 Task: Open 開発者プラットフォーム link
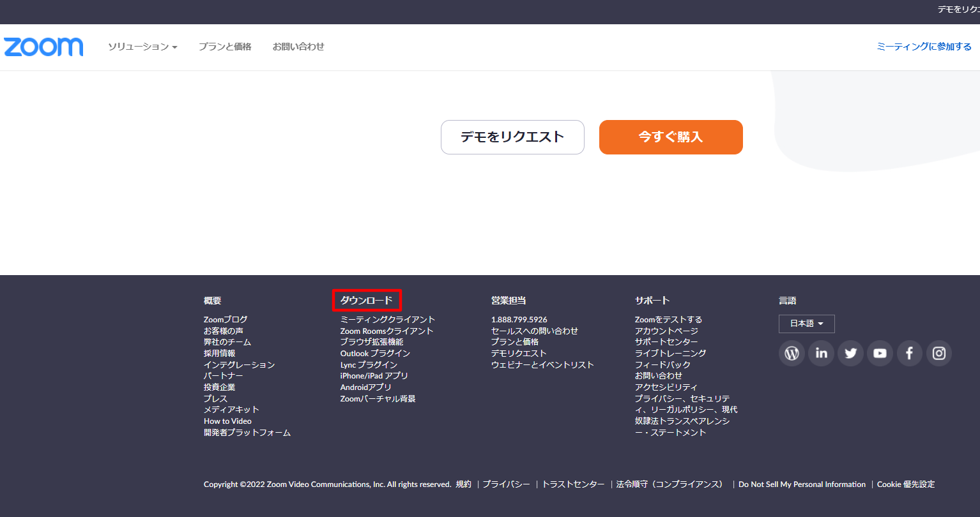tap(247, 433)
